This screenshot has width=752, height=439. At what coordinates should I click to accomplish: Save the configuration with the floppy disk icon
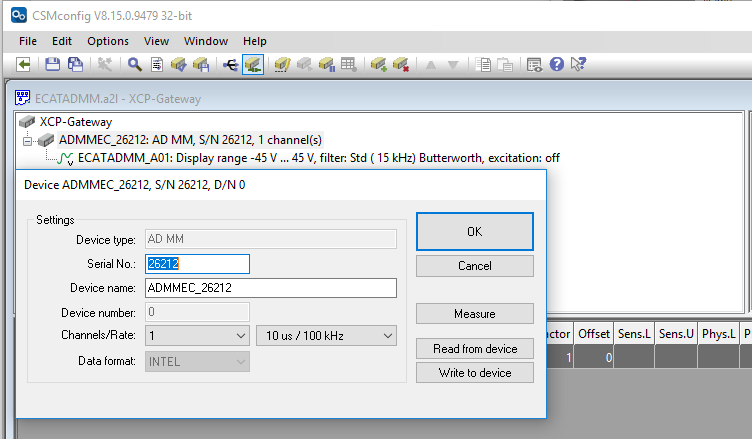pyautogui.click(x=52, y=64)
